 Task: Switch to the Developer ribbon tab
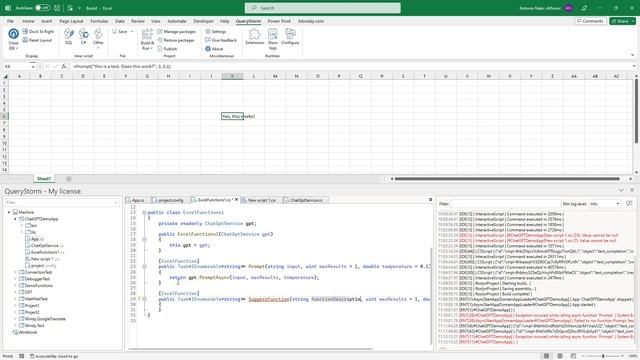coord(203,21)
